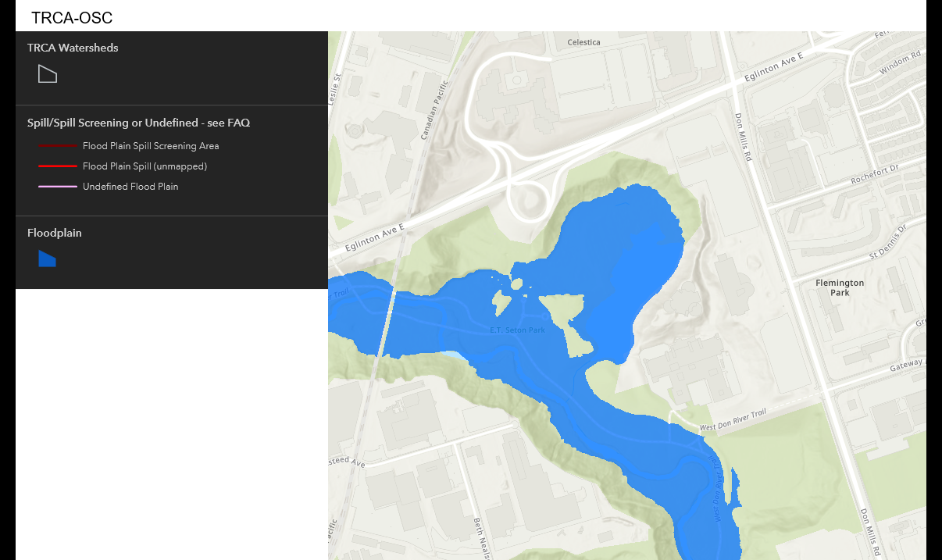Viewport: 942px width, 560px height.
Task: Click the Flood Plain Spill Screening Area label
Action: (151, 146)
